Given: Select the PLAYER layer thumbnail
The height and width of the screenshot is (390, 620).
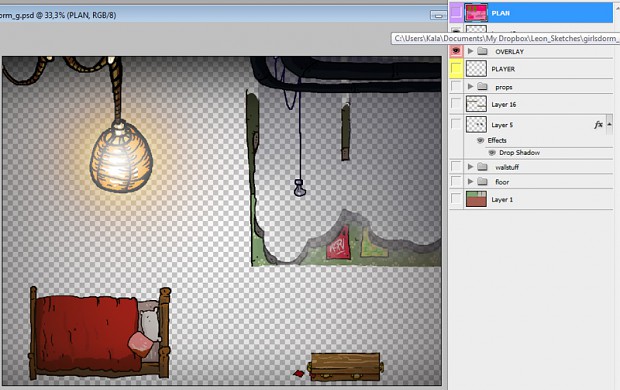Looking at the screenshot, I should coord(476,69).
